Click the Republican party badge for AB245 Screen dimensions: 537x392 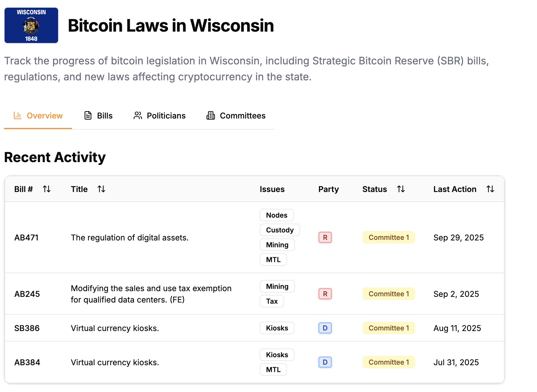325,294
